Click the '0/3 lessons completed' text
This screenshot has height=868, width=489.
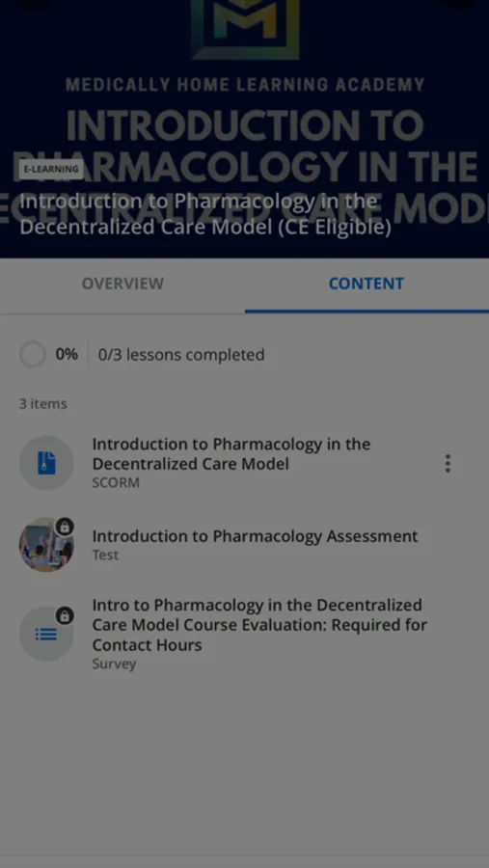pos(181,355)
